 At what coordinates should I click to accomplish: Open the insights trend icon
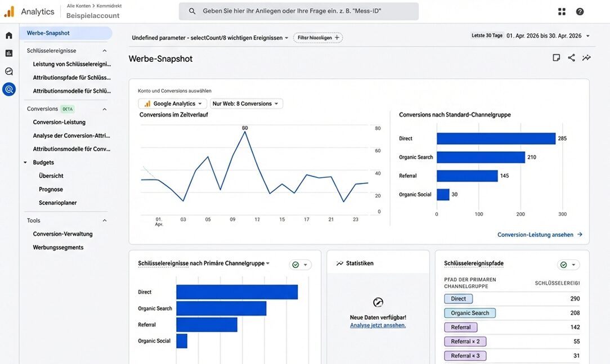pyautogui.click(x=586, y=58)
